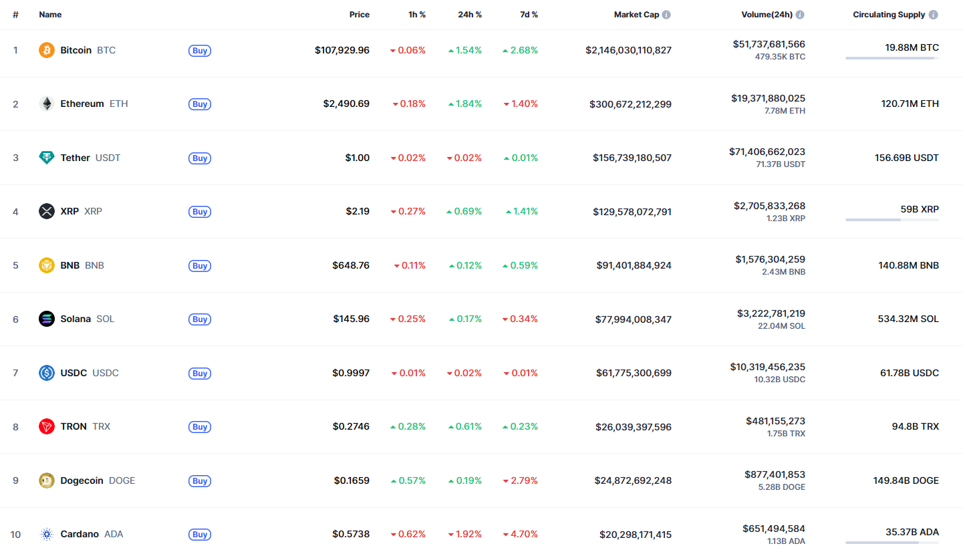Image resolution: width=963 pixels, height=560 pixels.
Task: Click Ethereum's circulating supply 120.71M ETH
Action: tap(910, 104)
